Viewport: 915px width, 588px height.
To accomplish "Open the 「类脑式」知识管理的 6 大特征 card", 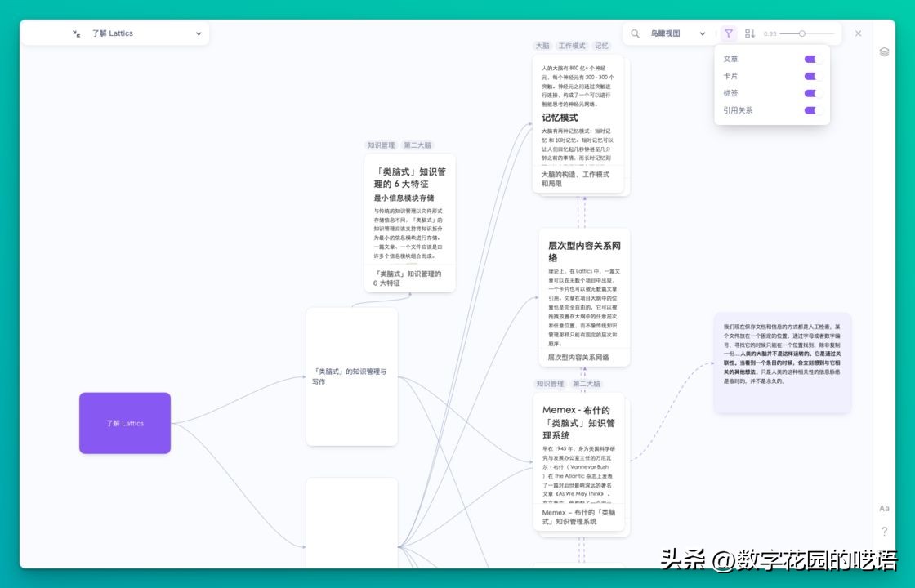I will pos(409,223).
